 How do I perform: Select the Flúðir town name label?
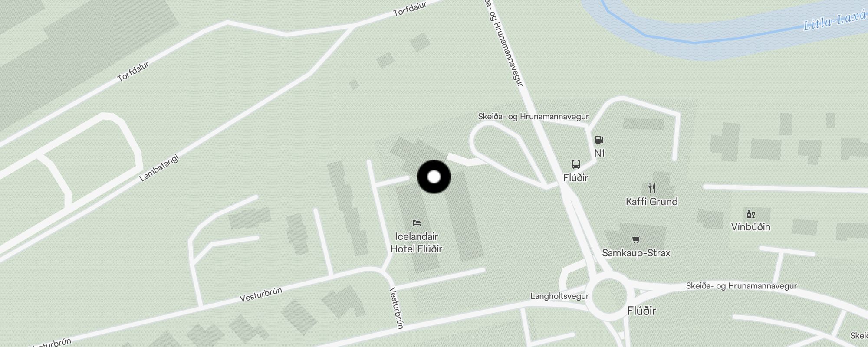[642, 311]
